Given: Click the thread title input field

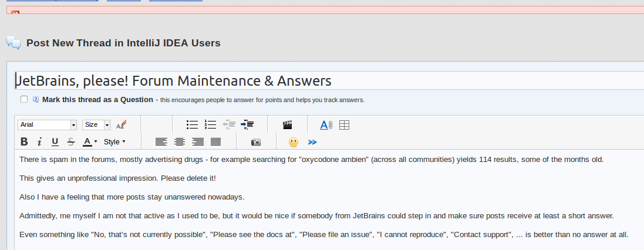Looking at the screenshot, I should click(x=329, y=81).
